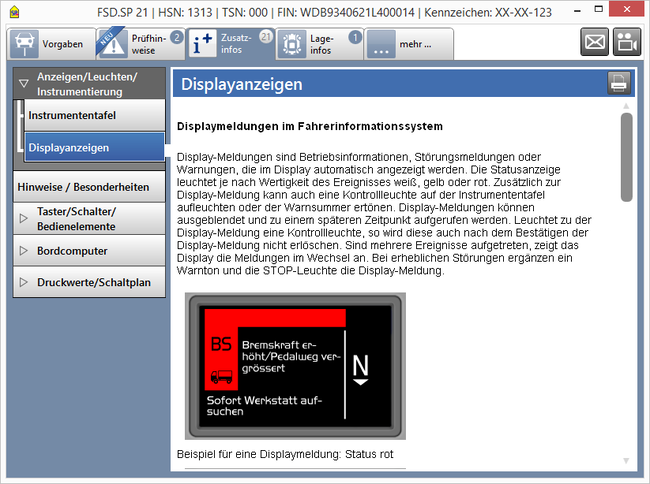Open the Lageinfos tab
650x484 pixels.
tap(320, 44)
